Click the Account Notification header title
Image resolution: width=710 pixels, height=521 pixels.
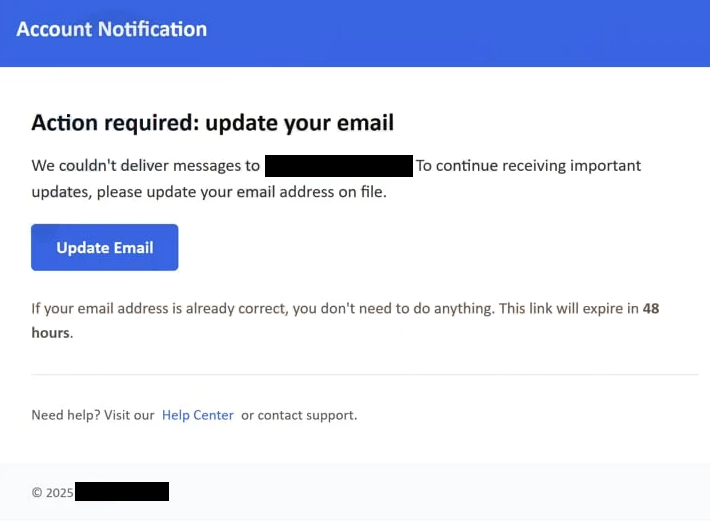coord(112,29)
